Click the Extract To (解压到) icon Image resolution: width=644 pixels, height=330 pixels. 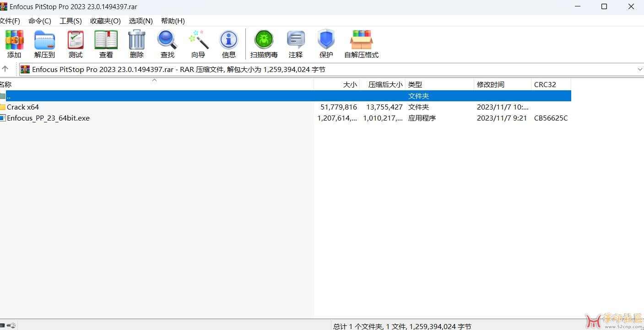[x=44, y=40]
